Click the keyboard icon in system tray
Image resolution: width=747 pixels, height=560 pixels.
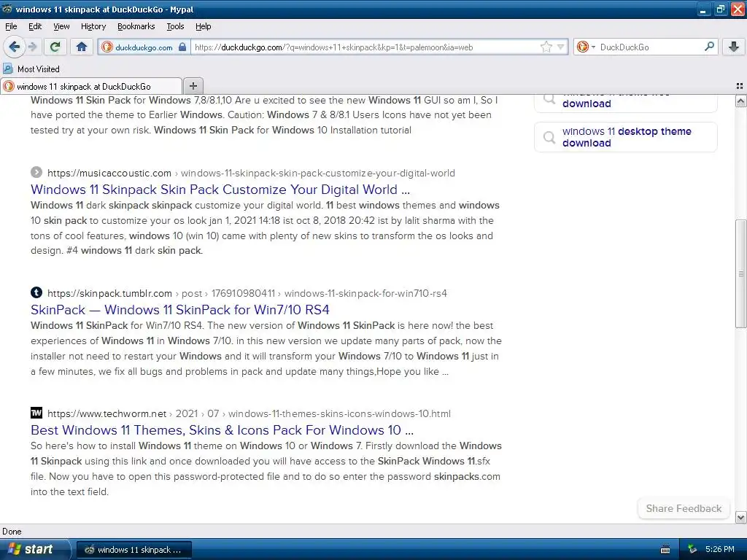coord(665,550)
